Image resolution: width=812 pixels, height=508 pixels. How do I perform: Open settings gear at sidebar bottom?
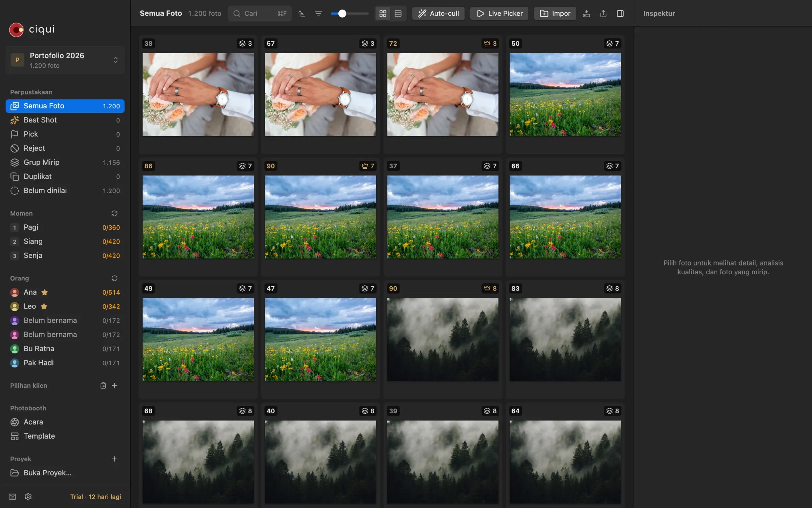[28, 496]
